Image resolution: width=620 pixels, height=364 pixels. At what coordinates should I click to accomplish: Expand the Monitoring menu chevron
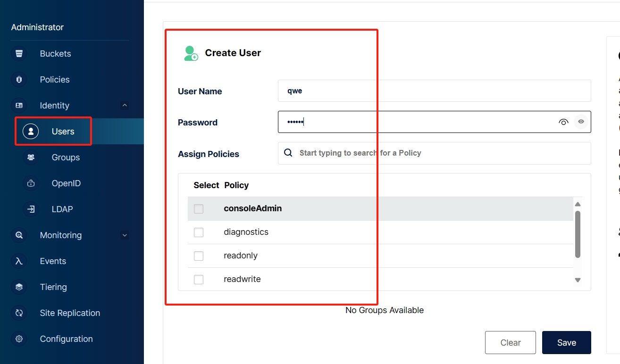[x=125, y=235]
